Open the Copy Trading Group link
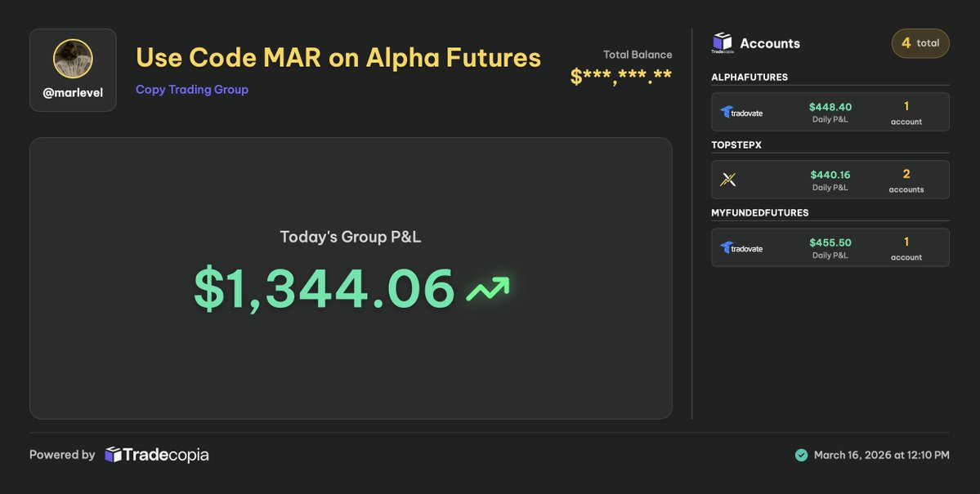Screen dimensions: 980x494 (192, 89)
